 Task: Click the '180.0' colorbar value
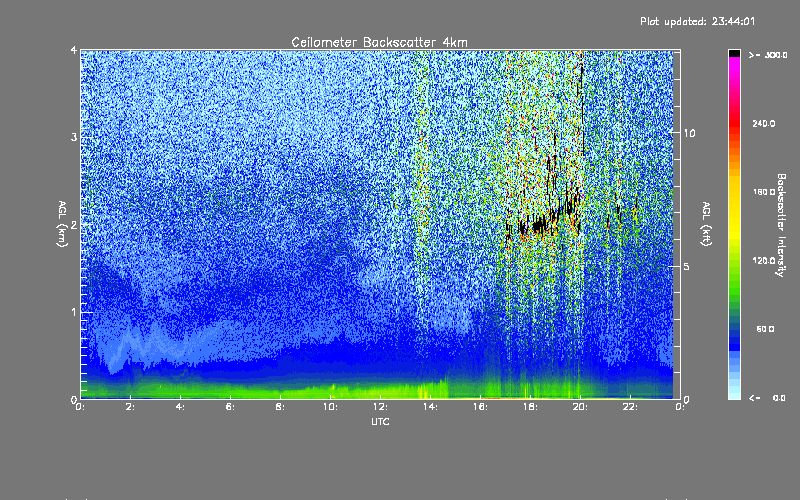coord(764,192)
